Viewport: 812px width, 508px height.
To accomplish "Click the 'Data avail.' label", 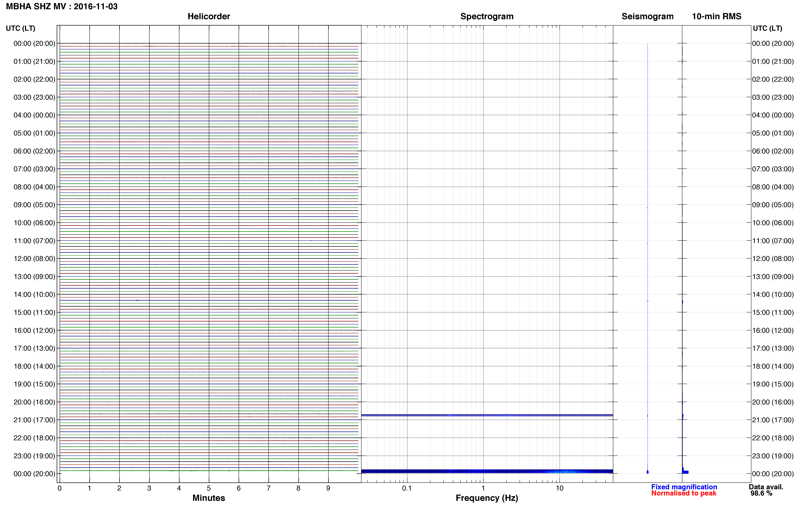I will click(766, 487).
